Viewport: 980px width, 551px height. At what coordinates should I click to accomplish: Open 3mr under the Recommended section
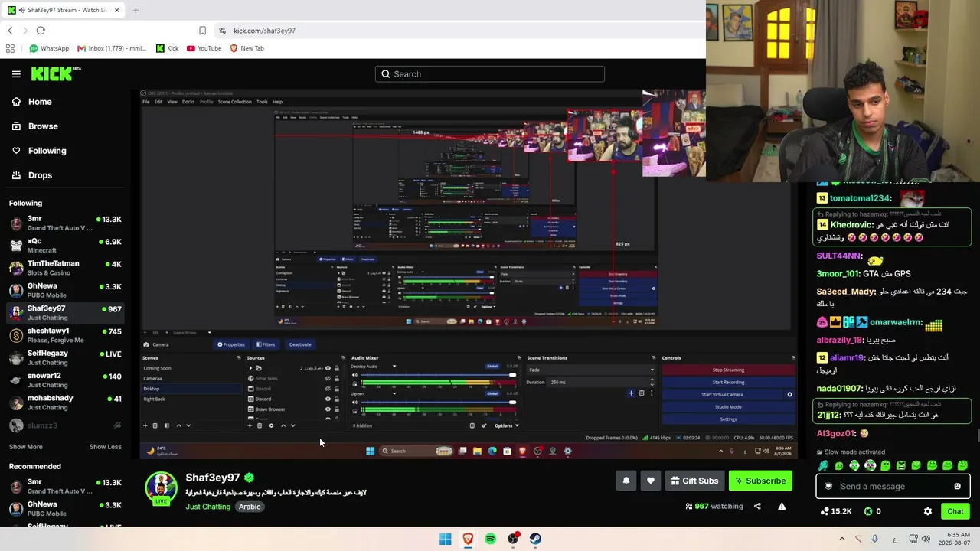click(x=66, y=487)
